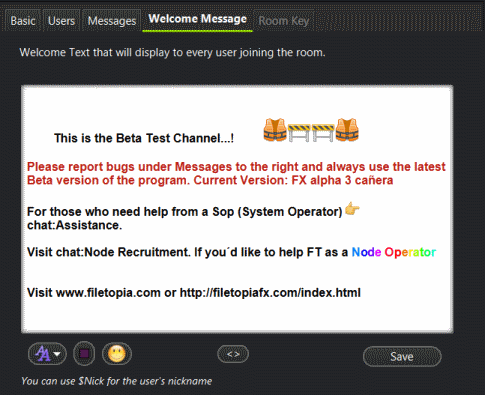The height and width of the screenshot is (395, 485).
Task: Save the welcome message
Action: tap(402, 356)
